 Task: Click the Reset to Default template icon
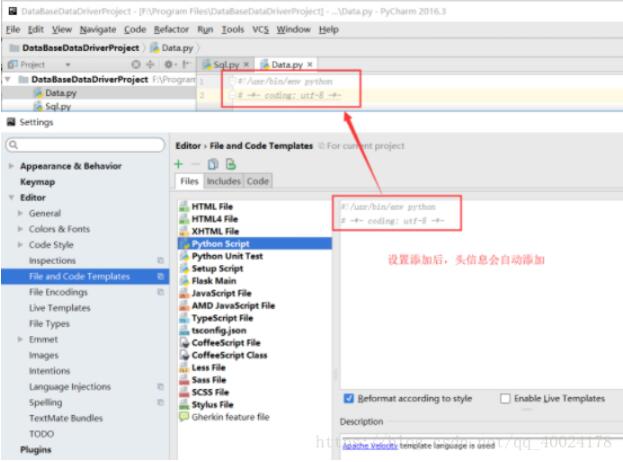tap(231, 164)
